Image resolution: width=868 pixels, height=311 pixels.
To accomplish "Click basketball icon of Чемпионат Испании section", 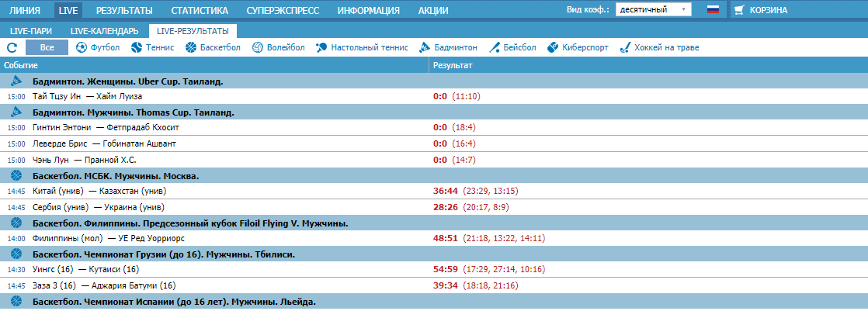I will point(16,302).
